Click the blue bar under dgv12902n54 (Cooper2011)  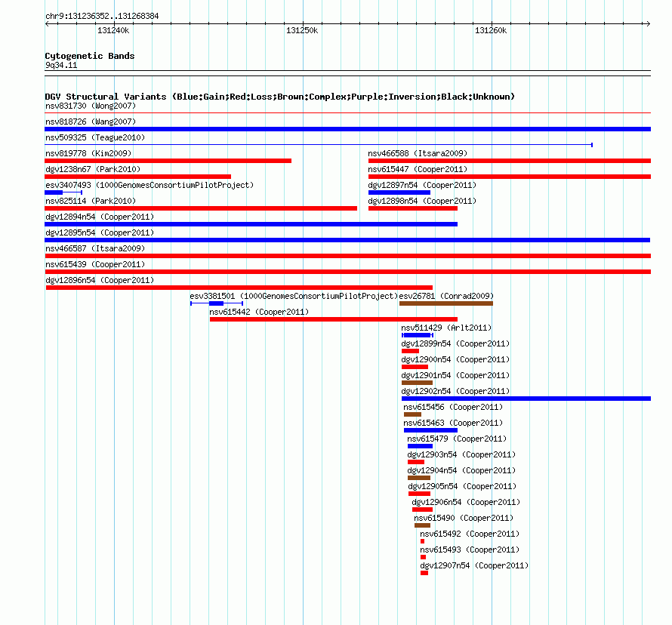click(526, 399)
